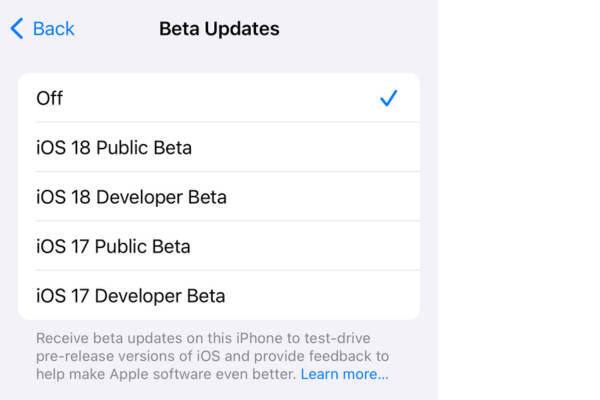The height and width of the screenshot is (400, 600).
Task: Tap the Back chevron arrow icon
Action: click(x=17, y=29)
